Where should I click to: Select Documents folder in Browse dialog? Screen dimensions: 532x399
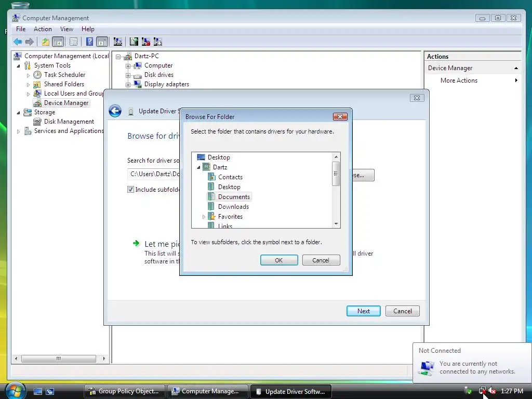[234, 197]
